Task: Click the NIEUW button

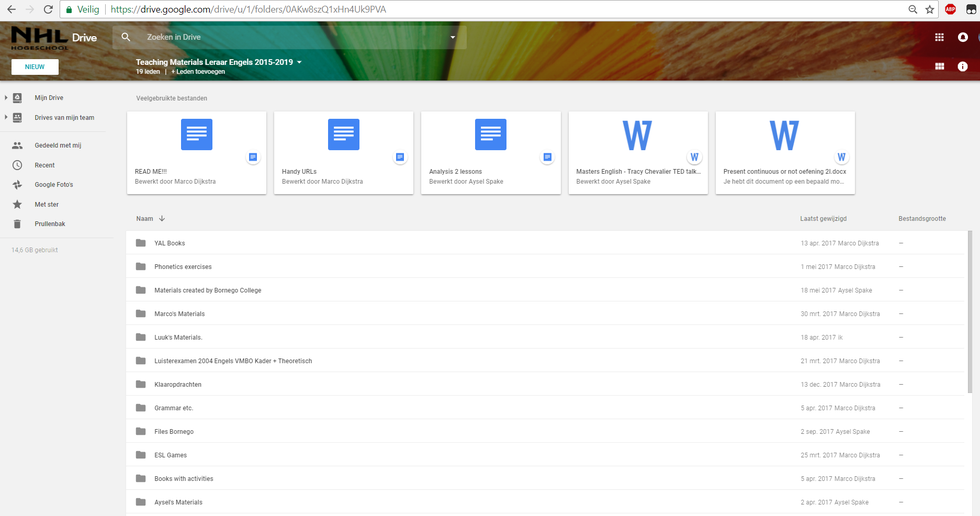Action: click(35, 67)
